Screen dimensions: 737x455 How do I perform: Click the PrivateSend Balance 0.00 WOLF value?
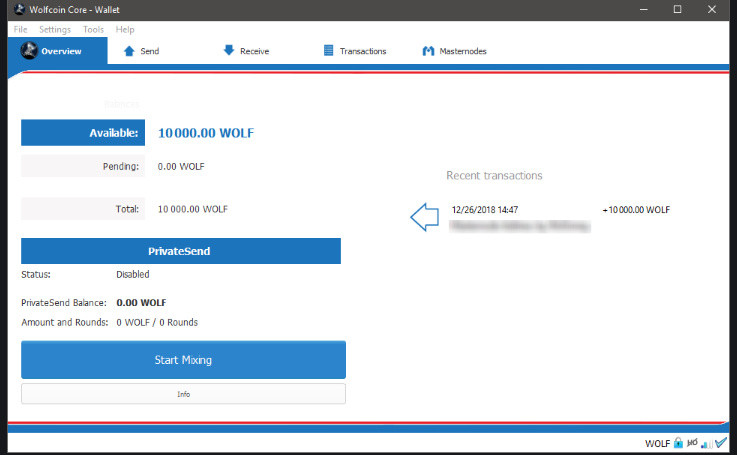click(141, 303)
